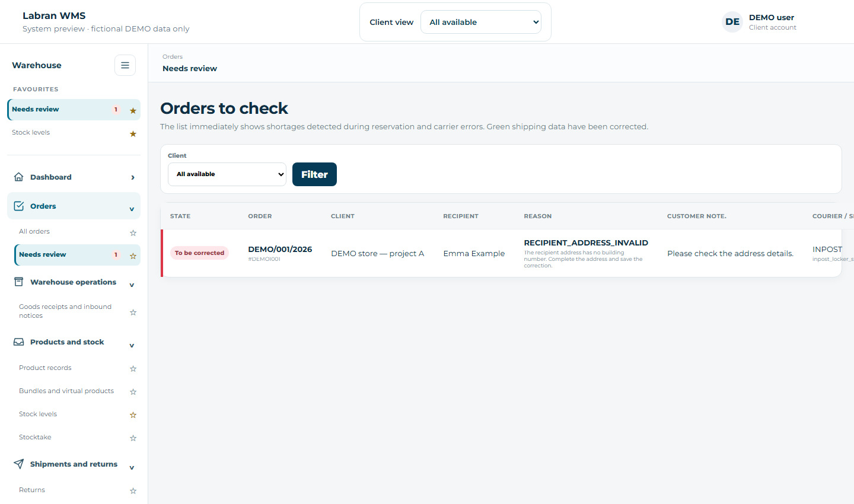Toggle star beside Needs review under Orders
Viewport: 854px width, 504px height.
click(x=133, y=256)
